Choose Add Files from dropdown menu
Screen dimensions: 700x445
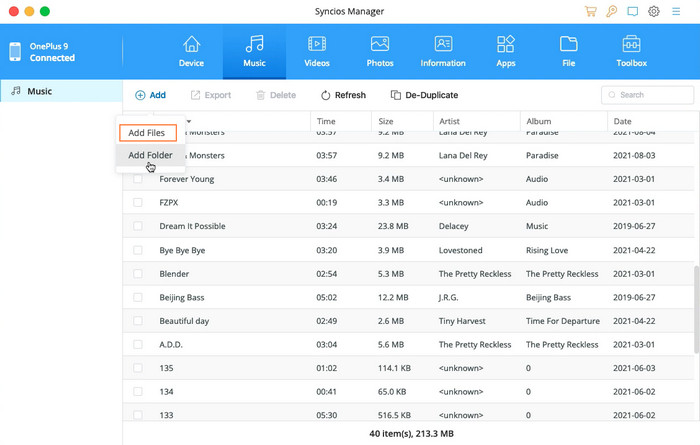[148, 133]
